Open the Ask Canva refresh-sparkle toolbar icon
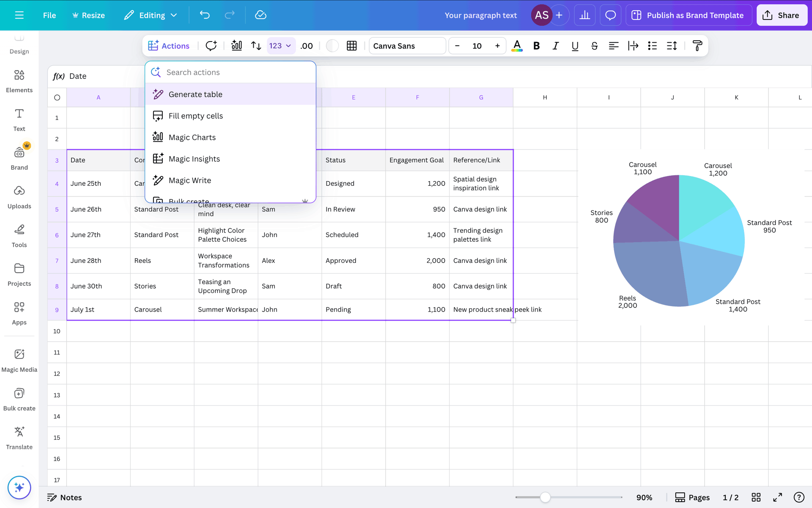 [211, 46]
